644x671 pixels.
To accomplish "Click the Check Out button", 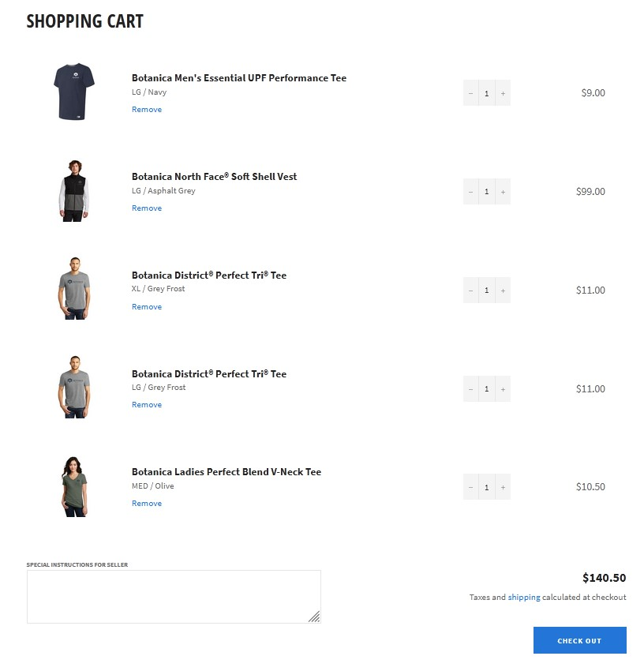I will (580, 641).
